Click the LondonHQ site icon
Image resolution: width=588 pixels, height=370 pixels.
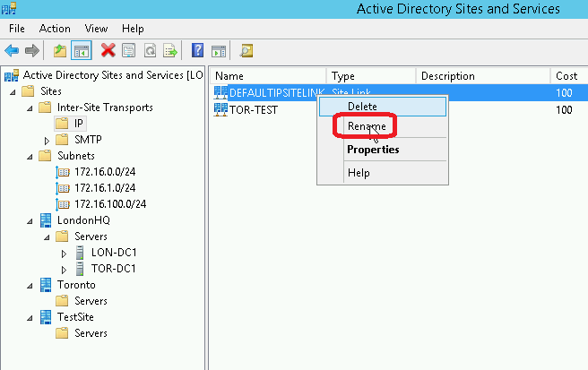(x=46, y=220)
